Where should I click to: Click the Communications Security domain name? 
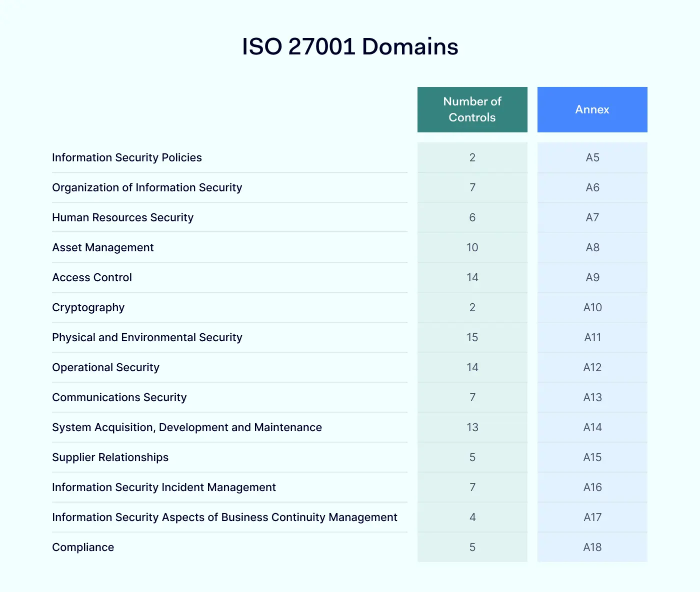(119, 397)
